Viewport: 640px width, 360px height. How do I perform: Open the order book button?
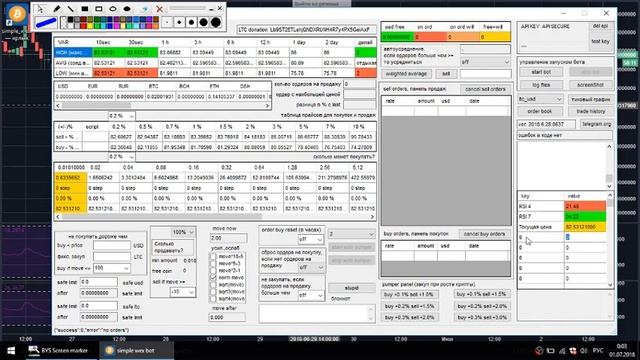540,111
